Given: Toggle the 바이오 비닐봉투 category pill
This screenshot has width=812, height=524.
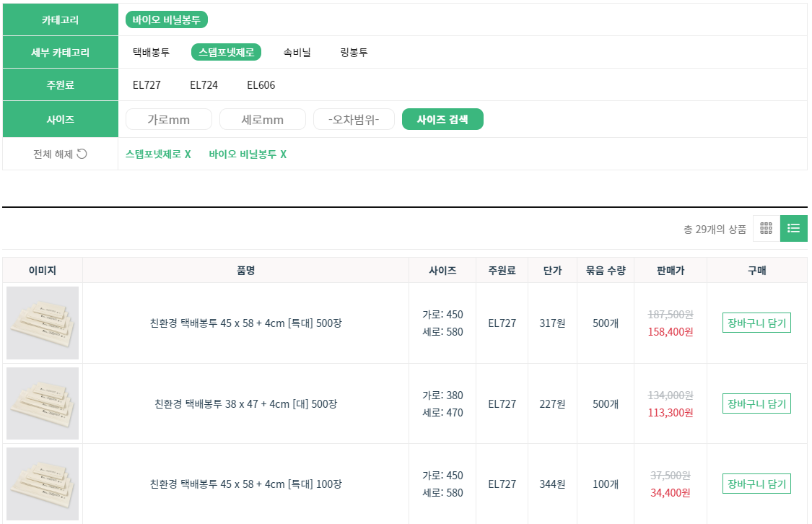Looking at the screenshot, I should click(166, 19).
